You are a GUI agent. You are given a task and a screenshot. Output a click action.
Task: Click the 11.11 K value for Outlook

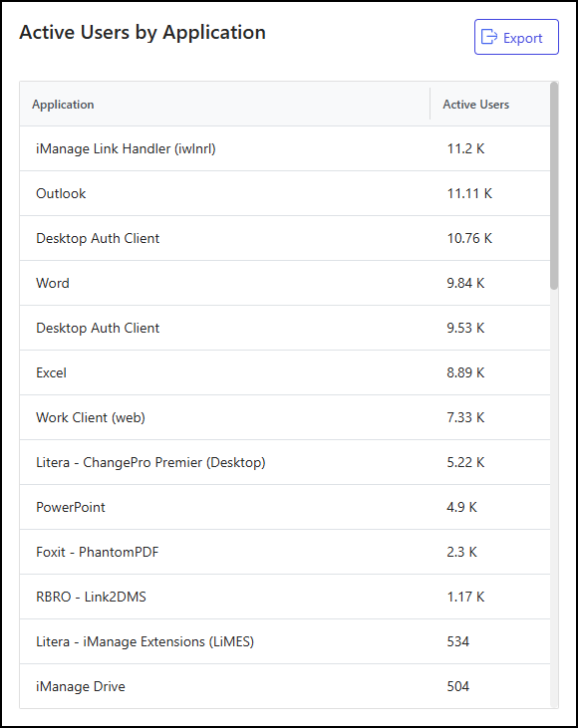[469, 193]
